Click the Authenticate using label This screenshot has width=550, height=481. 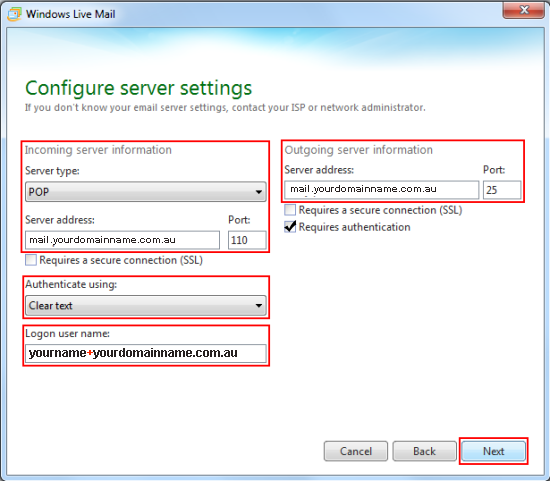71,284
